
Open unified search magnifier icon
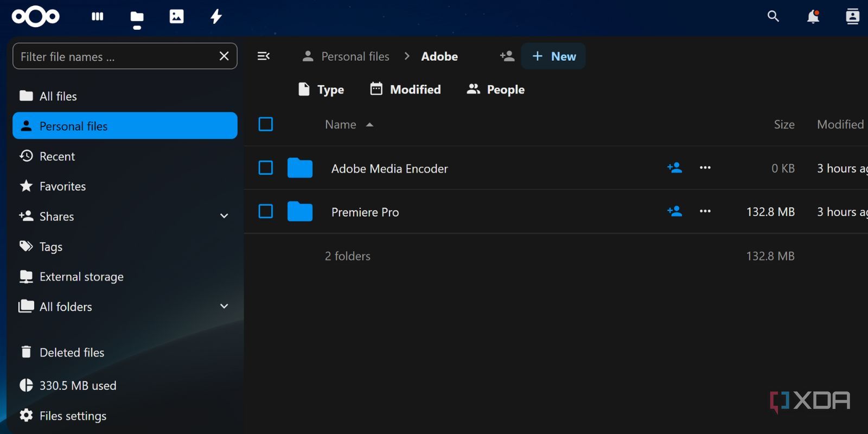click(x=773, y=17)
